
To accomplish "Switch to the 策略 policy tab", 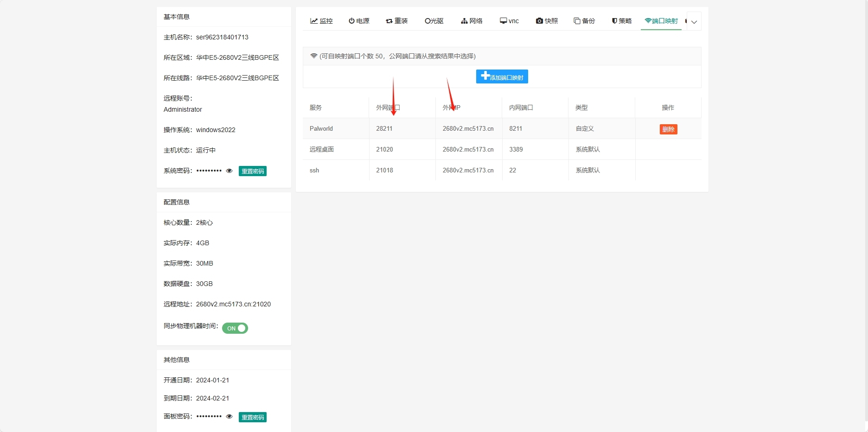I will click(622, 21).
